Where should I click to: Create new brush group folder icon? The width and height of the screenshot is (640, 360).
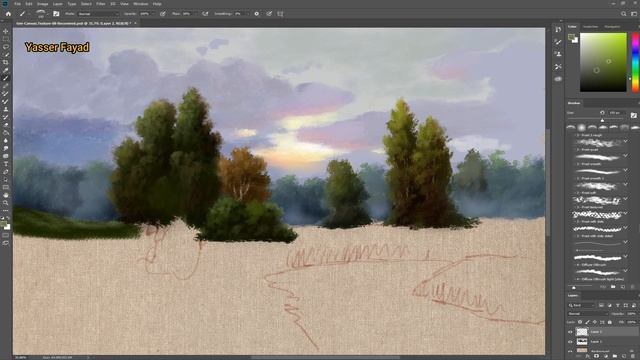point(613,287)
